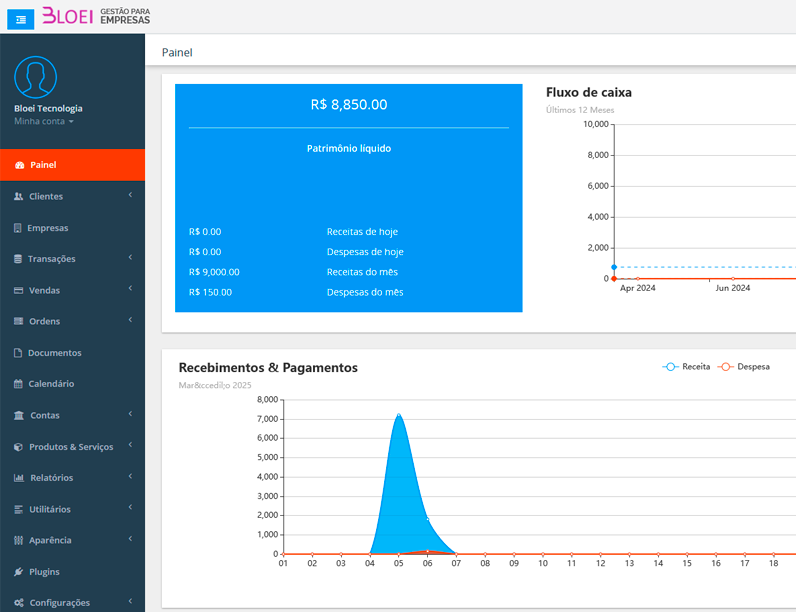Open the Minha conta dropdown
The image size is (796, 612).
coord(44,121)
